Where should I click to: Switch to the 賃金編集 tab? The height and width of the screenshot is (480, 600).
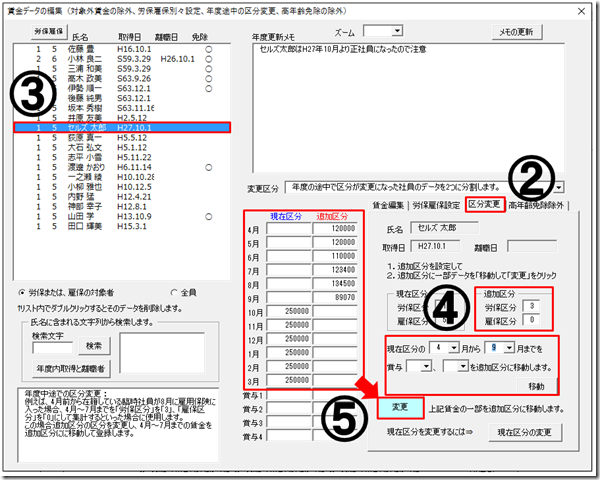[391, 204]
